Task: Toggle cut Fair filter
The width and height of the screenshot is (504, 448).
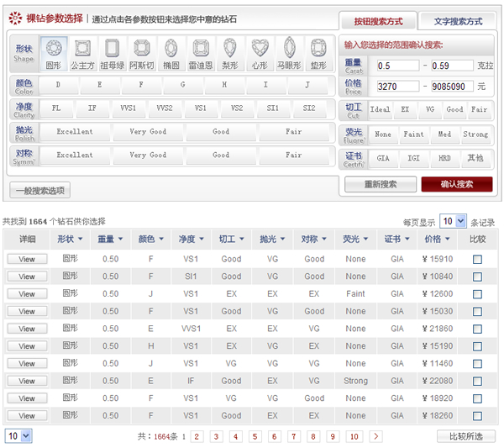Action: [479, 110]
